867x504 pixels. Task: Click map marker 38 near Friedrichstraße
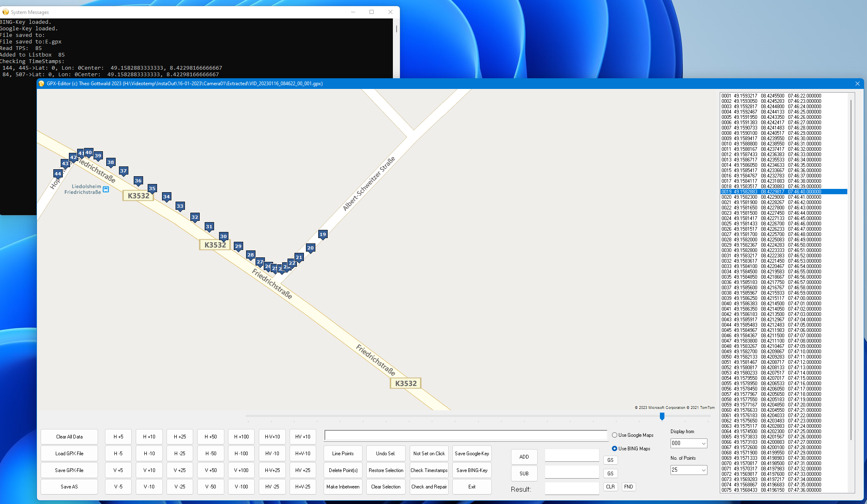click(110, 162)
